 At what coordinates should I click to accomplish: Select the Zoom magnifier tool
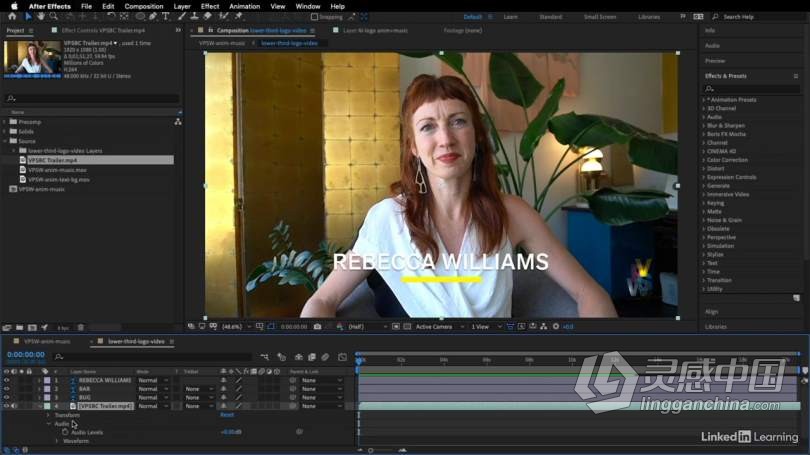(53, 17)
